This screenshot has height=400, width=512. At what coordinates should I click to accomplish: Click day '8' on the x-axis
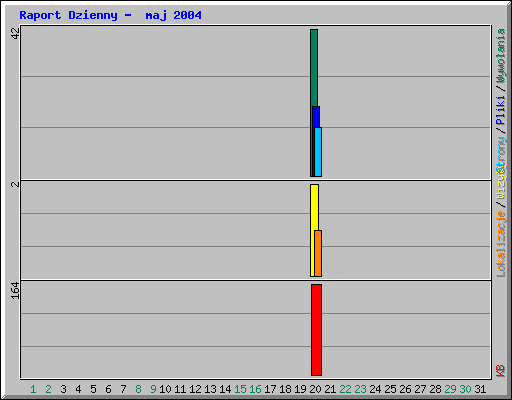138,389
